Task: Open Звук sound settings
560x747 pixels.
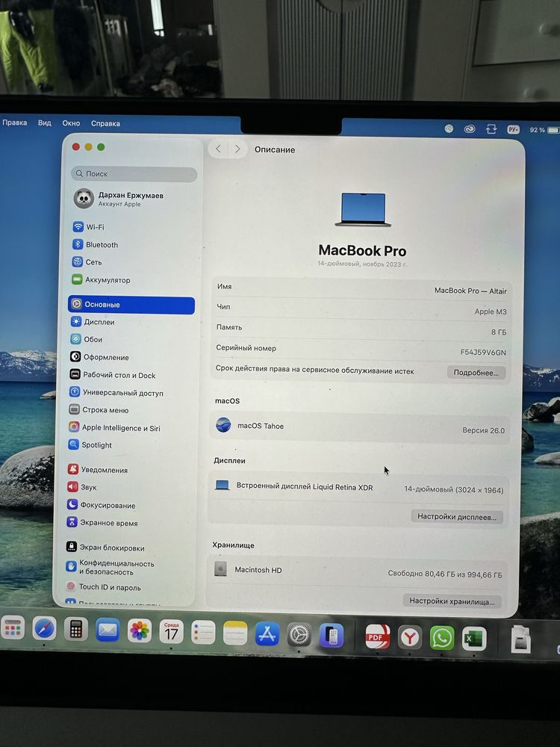Action: (82, 487)
